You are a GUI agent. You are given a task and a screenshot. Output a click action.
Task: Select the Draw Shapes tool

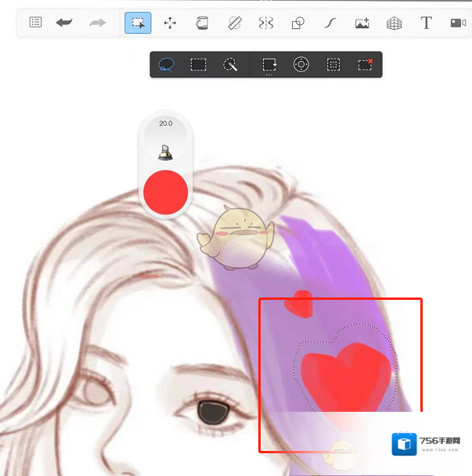tap(297, 23)
